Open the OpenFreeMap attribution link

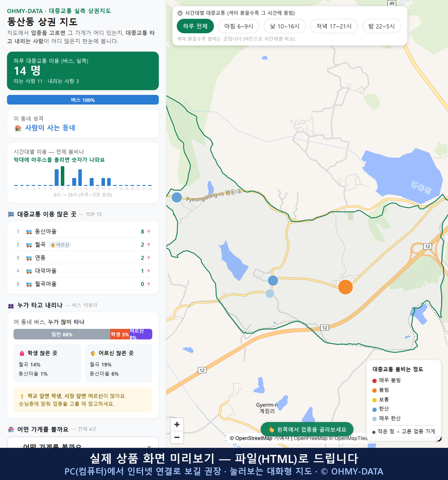point(311,438)
